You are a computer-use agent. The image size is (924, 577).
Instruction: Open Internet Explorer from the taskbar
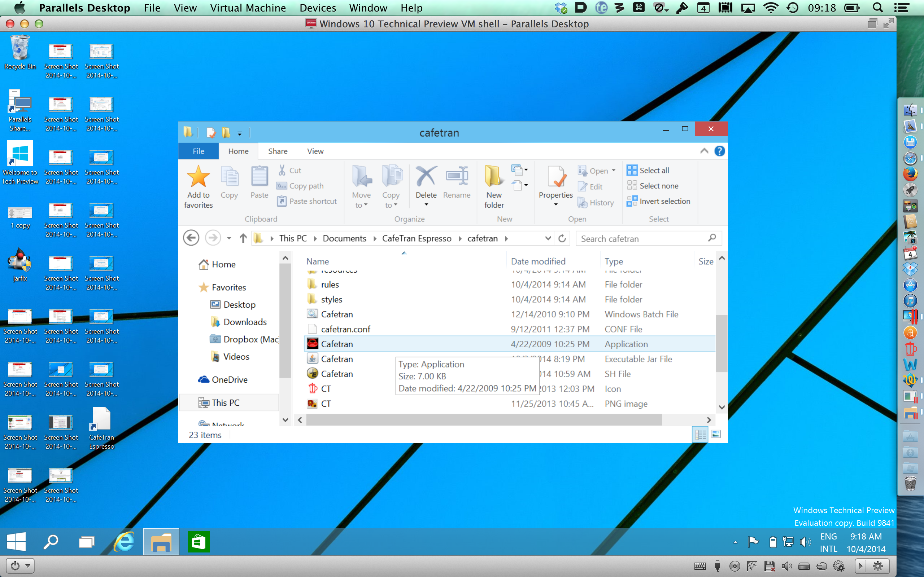[x=124, y=542]
